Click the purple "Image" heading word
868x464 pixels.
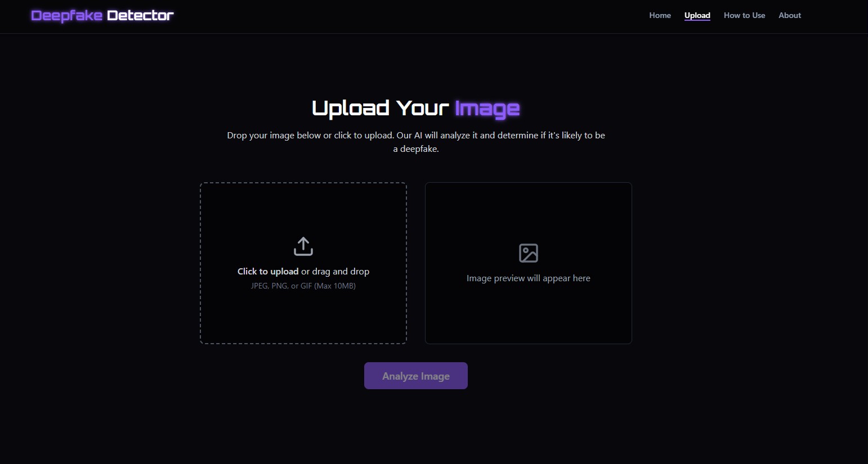[487, 109]
